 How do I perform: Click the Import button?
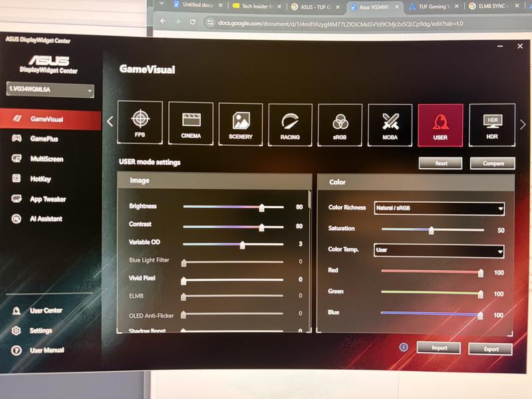pyautogui.click(x=439, y=348)
